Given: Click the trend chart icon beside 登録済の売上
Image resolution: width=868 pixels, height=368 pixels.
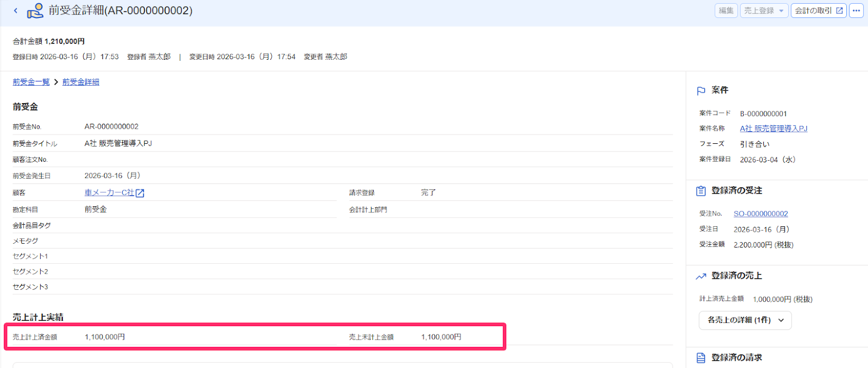Looking at the screenshot, I should click(x=701, y=276).
